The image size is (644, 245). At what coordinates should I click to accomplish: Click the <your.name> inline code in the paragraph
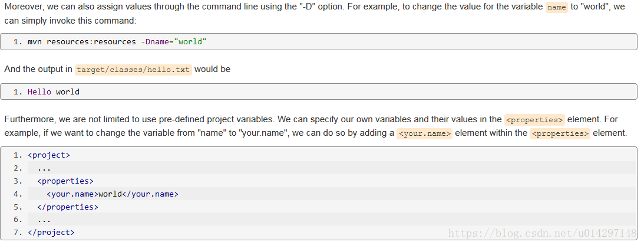point(424,133)
